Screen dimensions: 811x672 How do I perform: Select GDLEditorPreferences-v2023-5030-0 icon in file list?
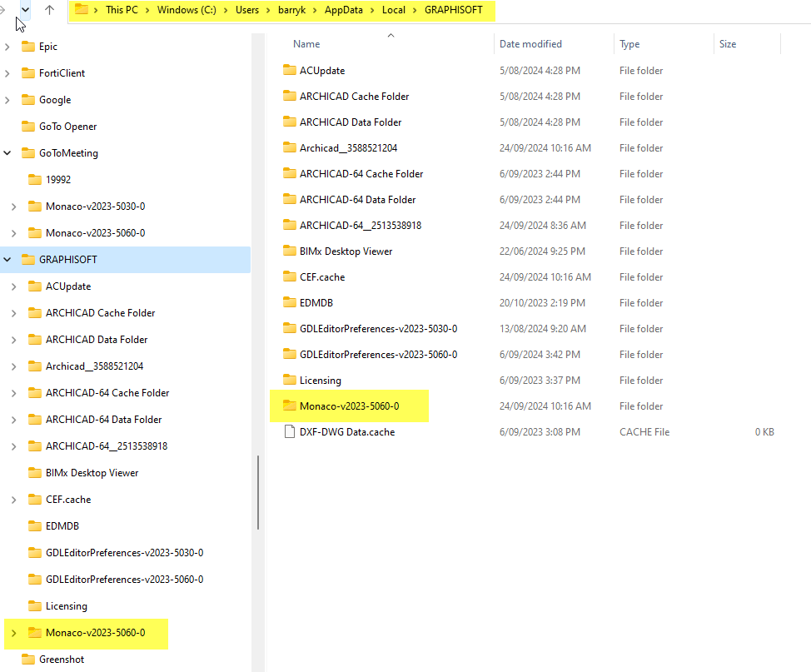click(290, 328)
